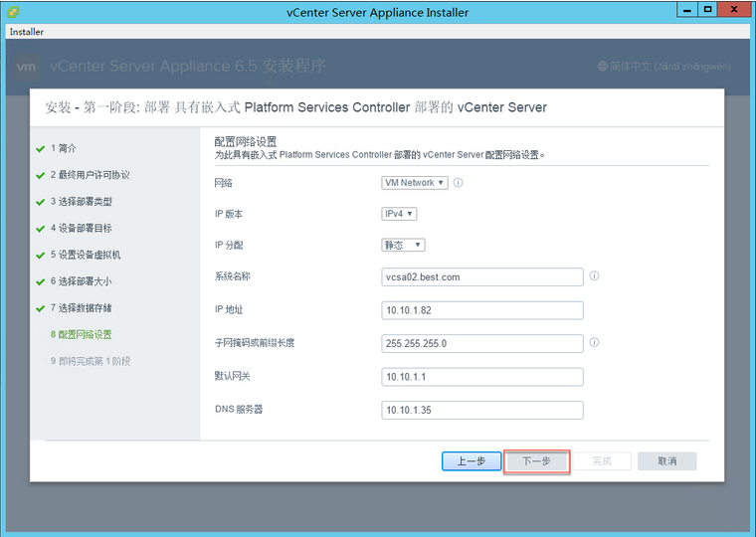Select step 8 配置网络设置
Viewport: 756px width, 537px height.
(81, 334)
